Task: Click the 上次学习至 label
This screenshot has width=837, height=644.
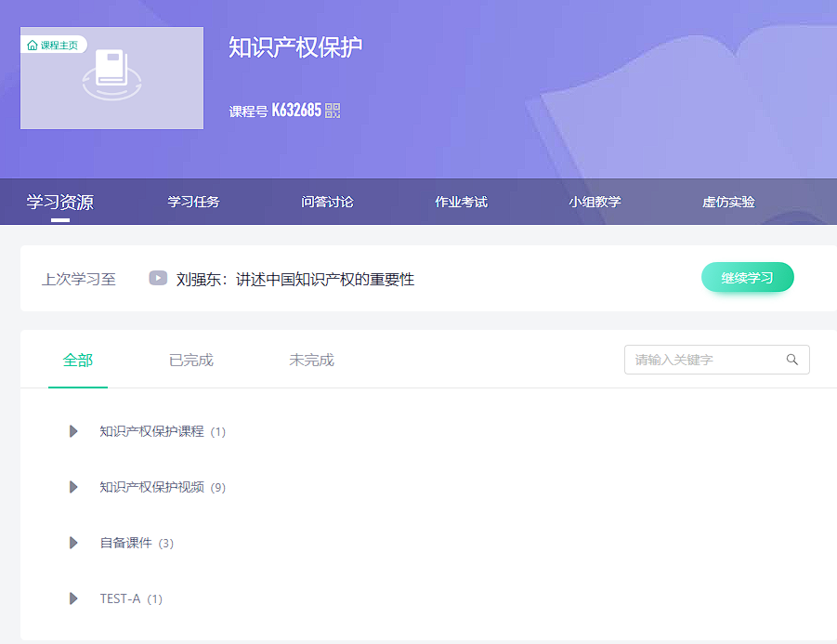Action: pos(79,280)
